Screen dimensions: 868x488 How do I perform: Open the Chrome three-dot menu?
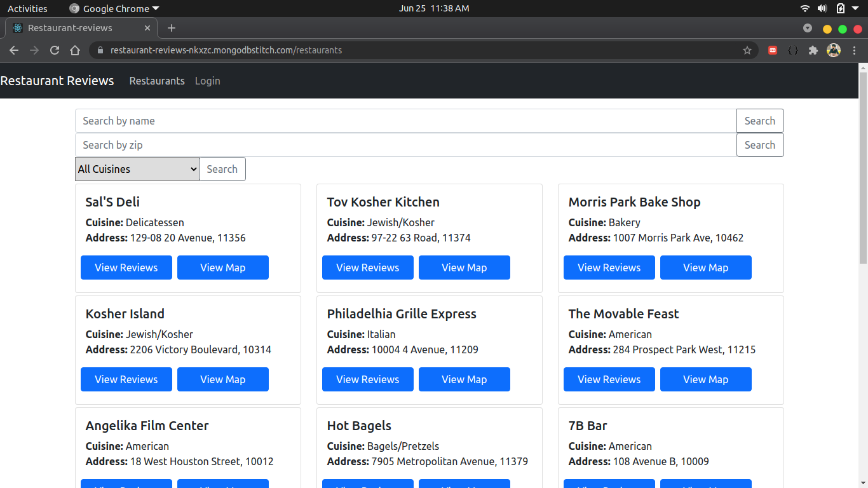[x=854, y=50]
